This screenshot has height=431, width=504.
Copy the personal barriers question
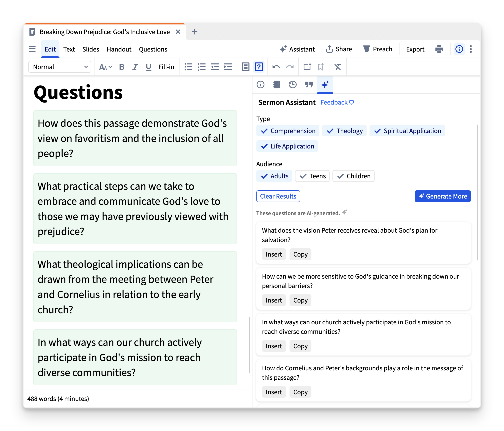point(300,300)
